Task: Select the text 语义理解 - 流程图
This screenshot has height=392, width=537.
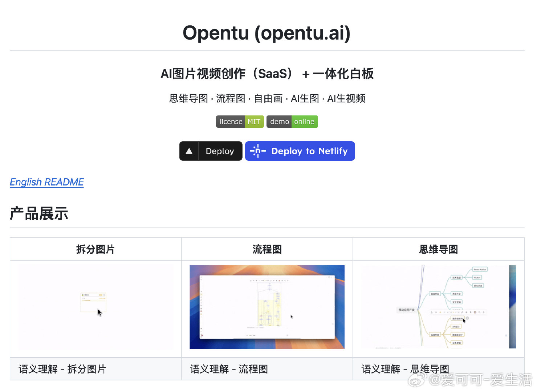Action: click(x=229, y=369)
